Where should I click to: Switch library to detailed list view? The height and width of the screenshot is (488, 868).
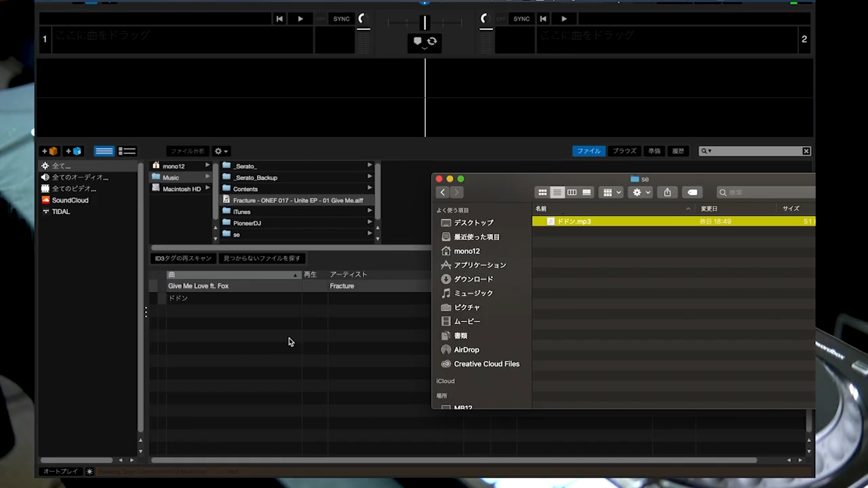click(127, 151)
